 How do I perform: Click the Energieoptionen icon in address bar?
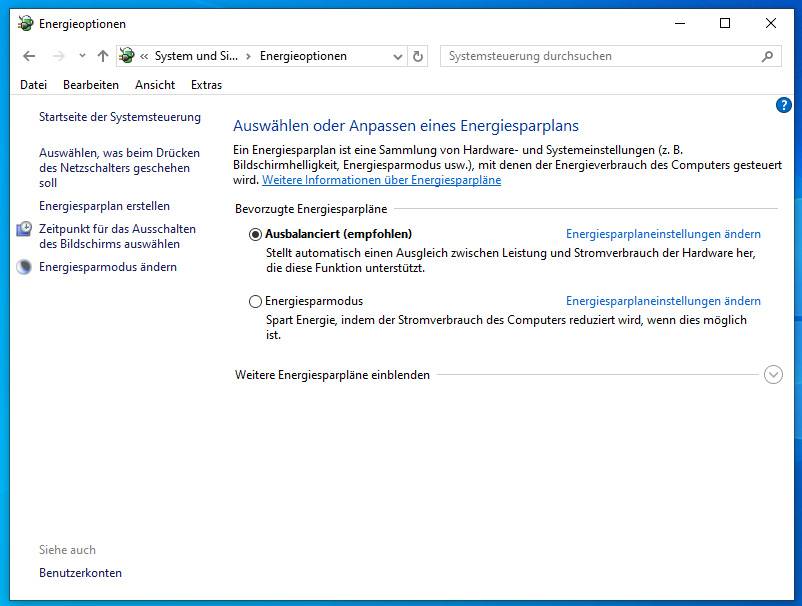click(x=127, y=57)
